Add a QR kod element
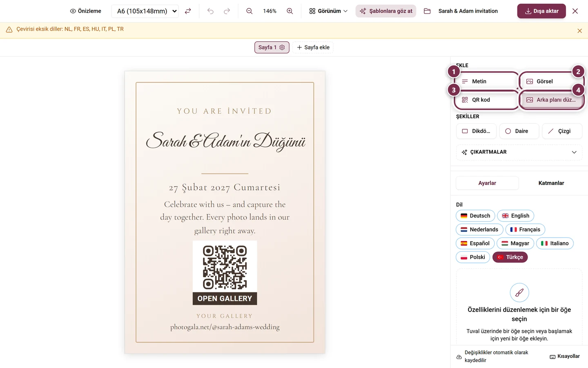Image resolution: width=588 pixels, height=368 pixels. 487,100
